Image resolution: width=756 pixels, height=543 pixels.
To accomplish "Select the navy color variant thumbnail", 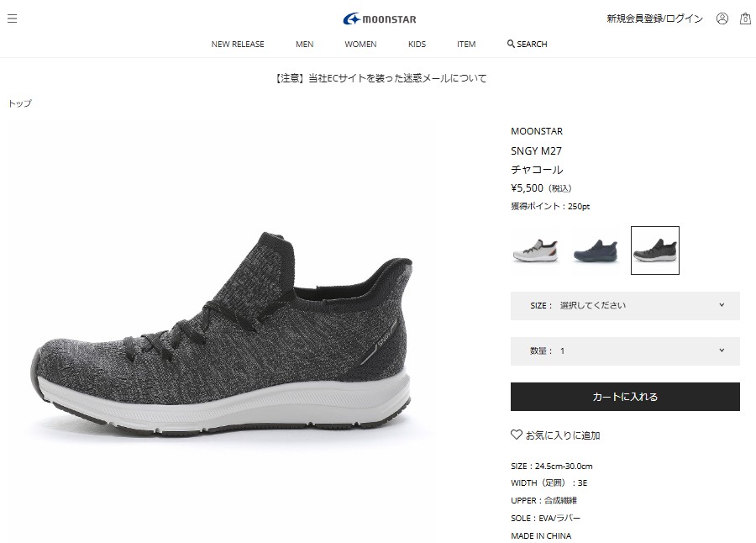I will coord(596,250).
